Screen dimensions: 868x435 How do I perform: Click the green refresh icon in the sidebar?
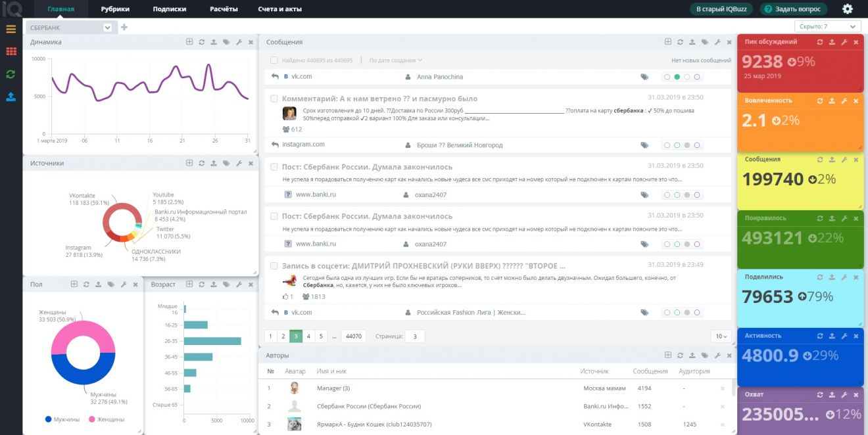coord(11,74)
